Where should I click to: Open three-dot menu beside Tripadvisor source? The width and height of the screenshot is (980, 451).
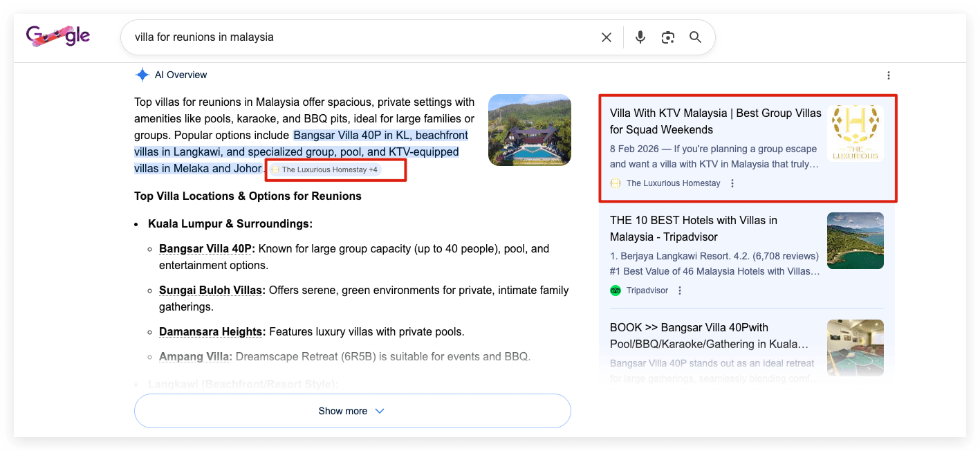[x=680, y=291]
